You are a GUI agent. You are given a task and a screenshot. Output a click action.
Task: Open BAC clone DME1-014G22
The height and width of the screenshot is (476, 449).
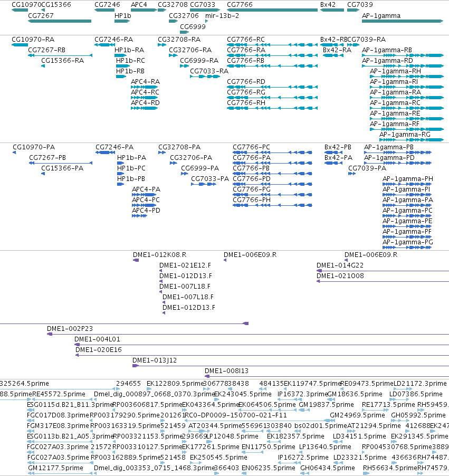pos(340,265)
